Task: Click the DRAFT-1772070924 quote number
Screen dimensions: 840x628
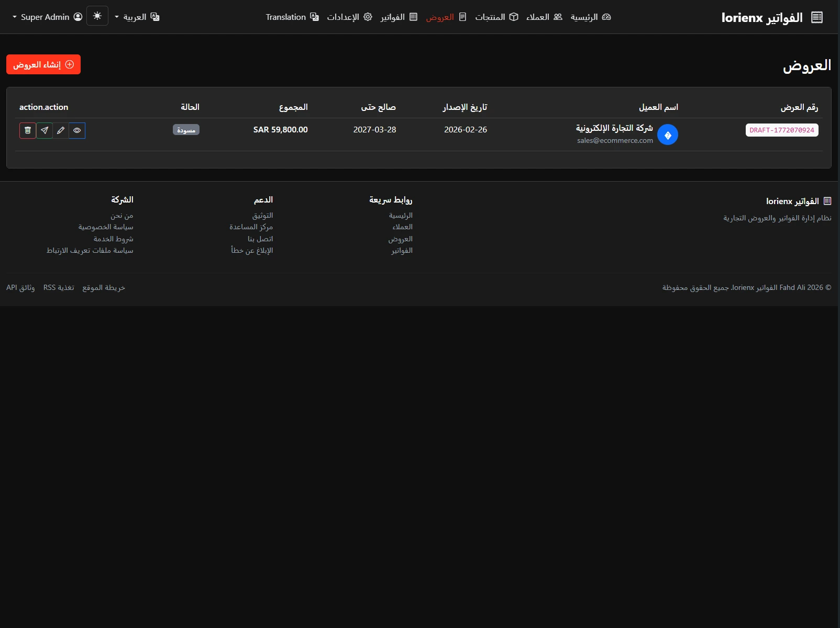Action: [781, 130]
